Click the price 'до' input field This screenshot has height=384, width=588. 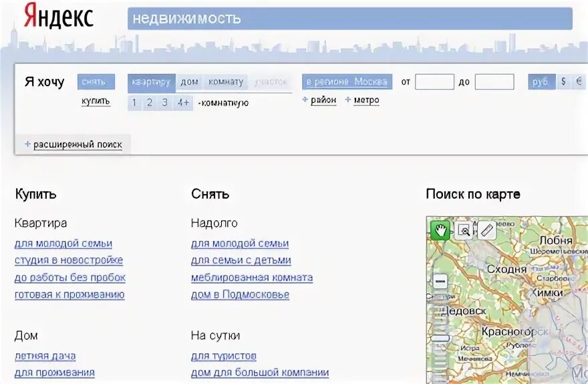[x=494, y=82]
